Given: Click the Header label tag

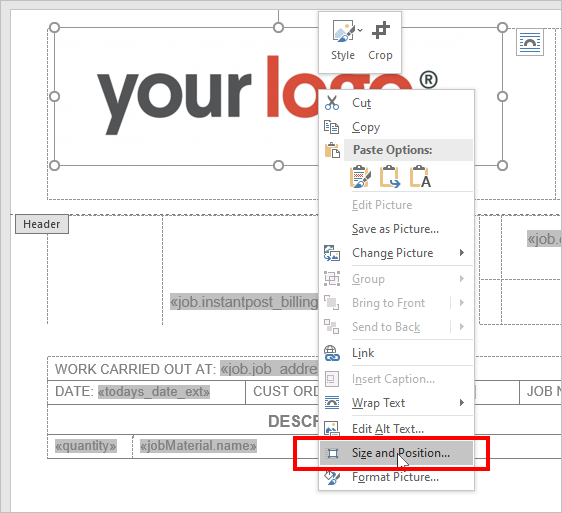Looking at the screenshot, I should (42, 224).
